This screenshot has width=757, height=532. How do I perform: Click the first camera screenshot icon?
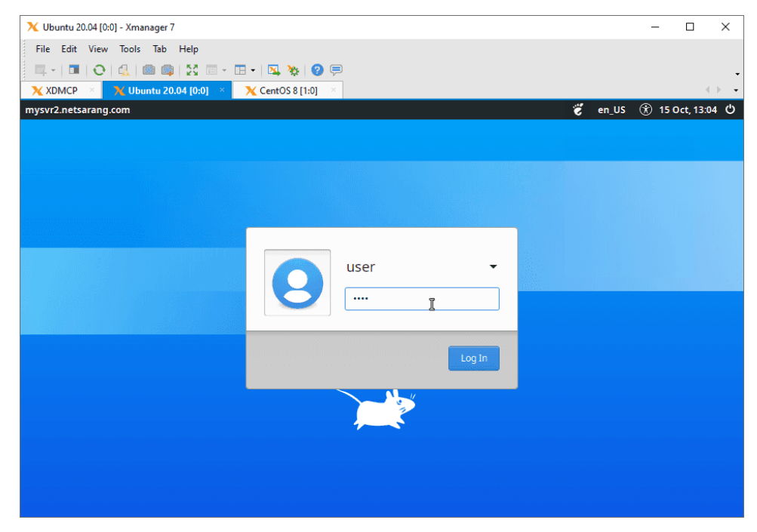click(x=149, y=70)
